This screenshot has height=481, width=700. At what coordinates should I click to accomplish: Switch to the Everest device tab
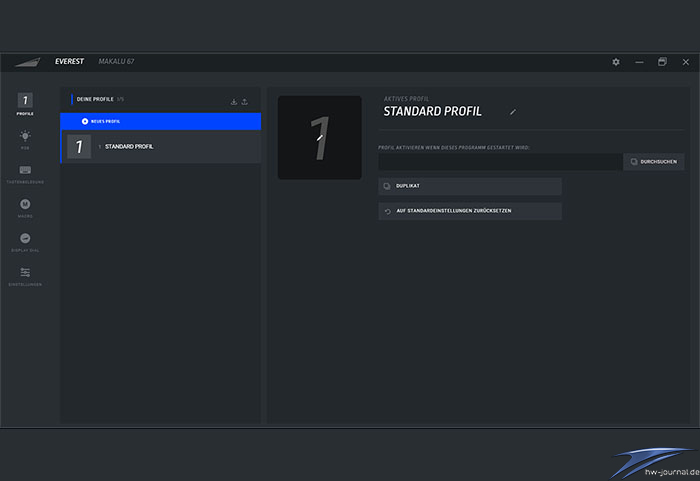pos(69,61)
